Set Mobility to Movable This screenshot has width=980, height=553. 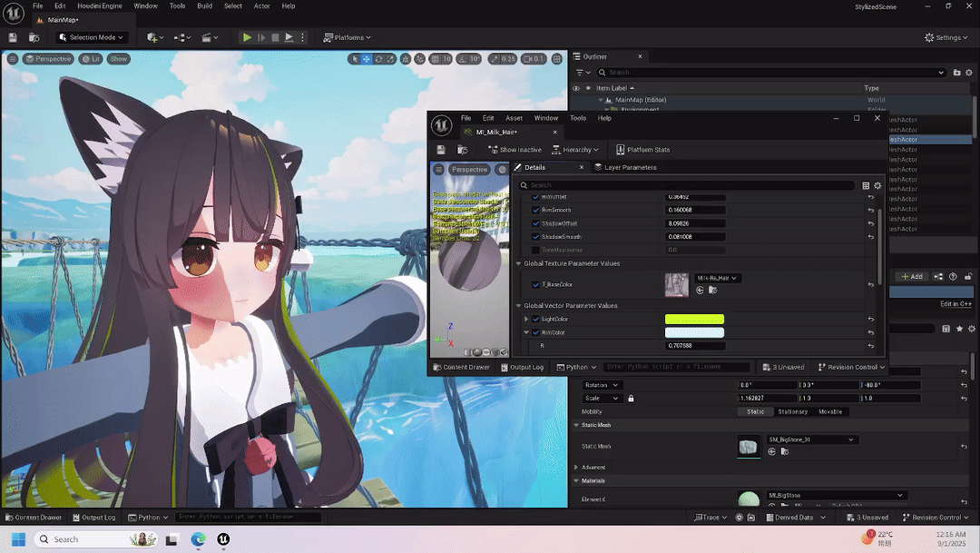pos(830,411)
